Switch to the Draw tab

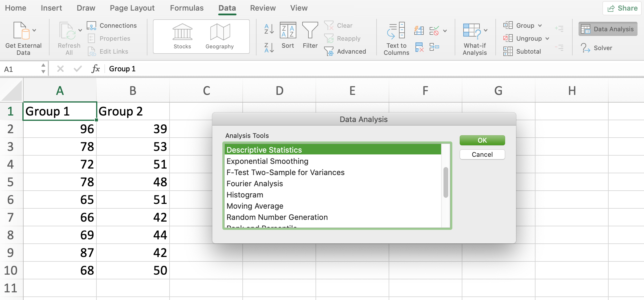point(86,8)
